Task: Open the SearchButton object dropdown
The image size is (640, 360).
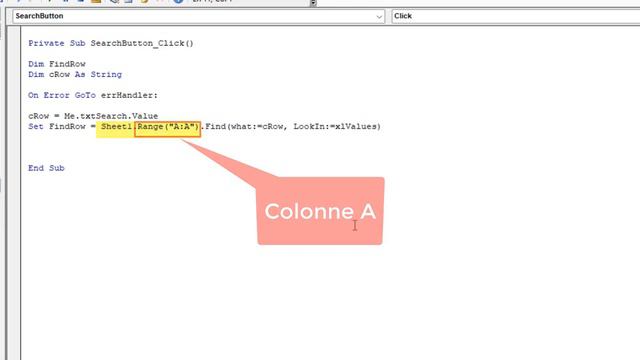Action: click(x=198, y=16)
